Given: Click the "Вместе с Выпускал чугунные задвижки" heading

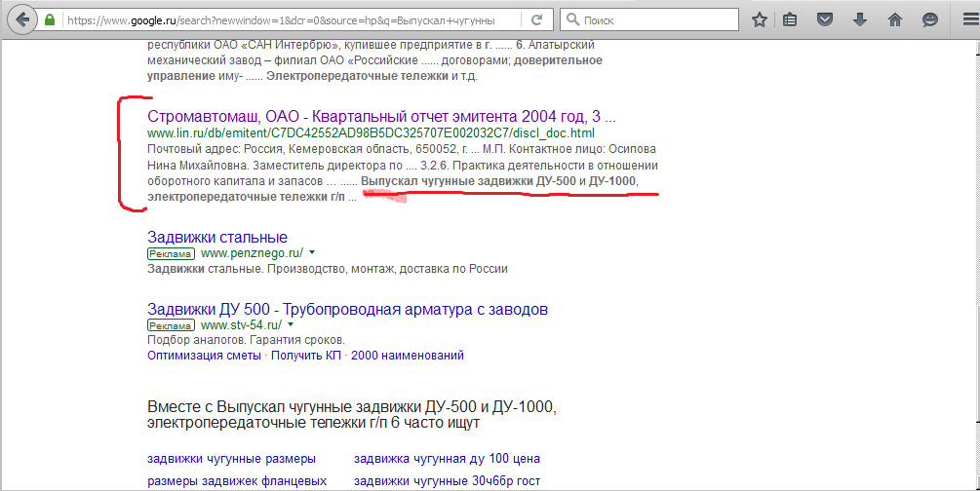Looking at the screenshot, I should (x=352, y=415).
